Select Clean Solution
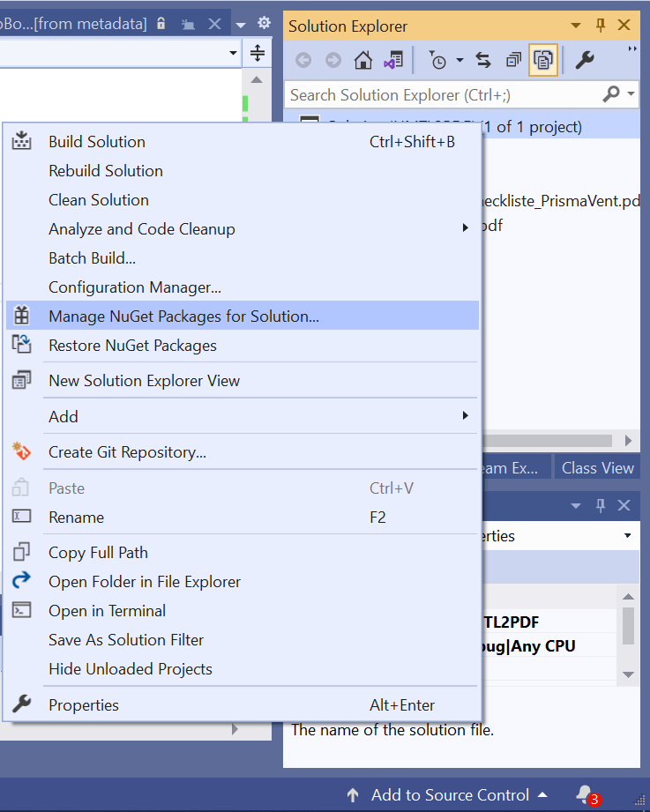The width and height of the screenshot is (650, 812). point(242,199)
